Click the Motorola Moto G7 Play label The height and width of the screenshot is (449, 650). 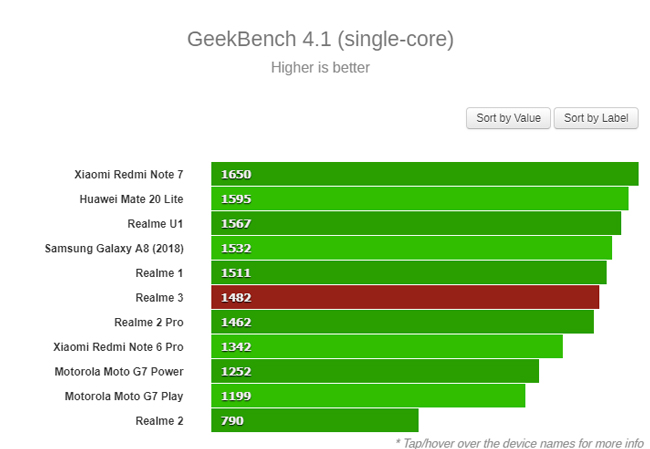pos(124,396)
